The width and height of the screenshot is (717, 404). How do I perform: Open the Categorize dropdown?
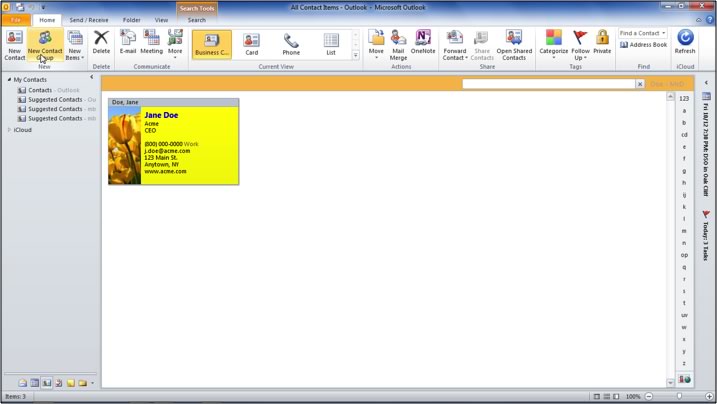click(553, 45)
